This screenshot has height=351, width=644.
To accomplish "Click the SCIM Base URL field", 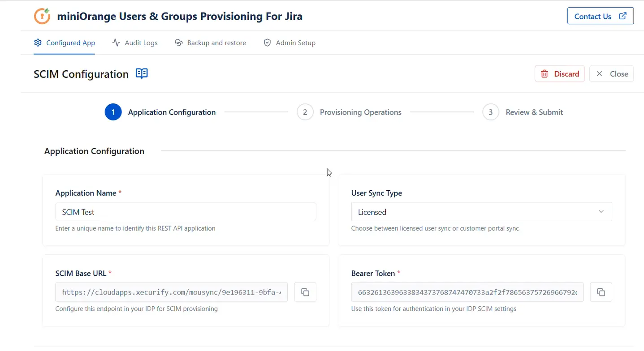I will [x=172, y=292].
